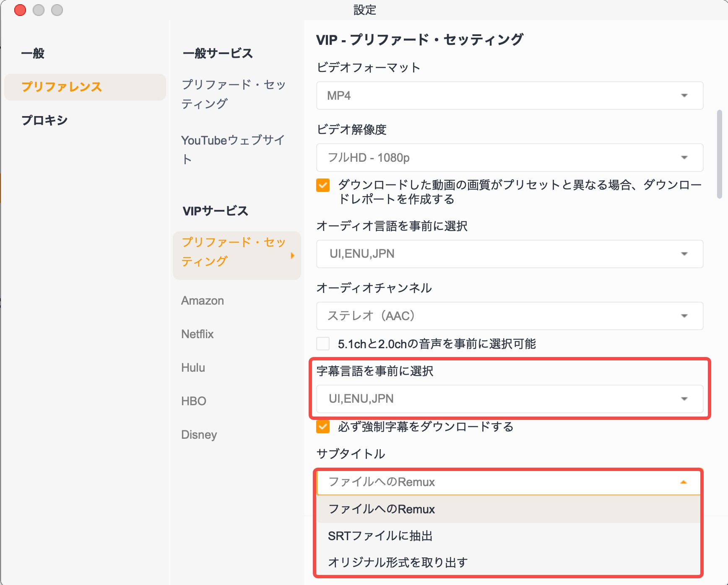Click the orange arrow beside VIP プリファード・セッティング

tap(293, 256)
